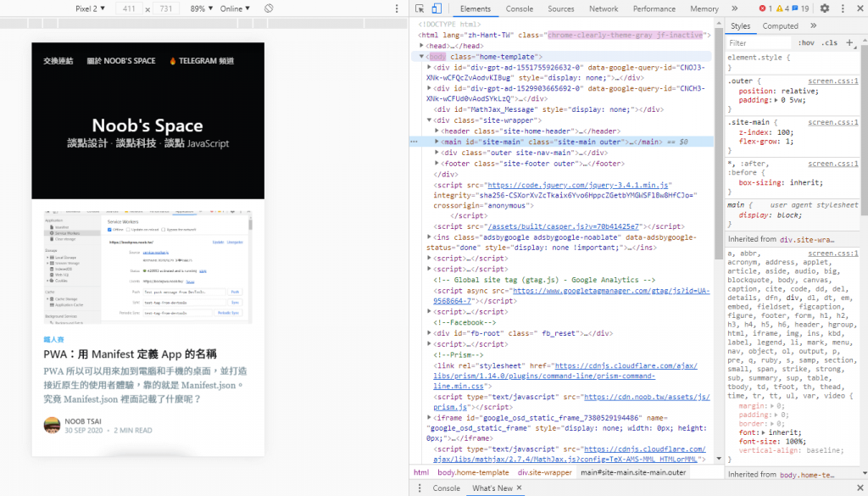
Task: Open the 89% zoom dropdown
Action: [202, 8]
